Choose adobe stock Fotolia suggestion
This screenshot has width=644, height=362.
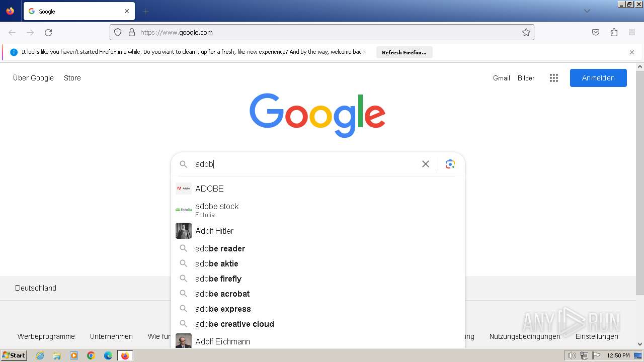[318, 210]
